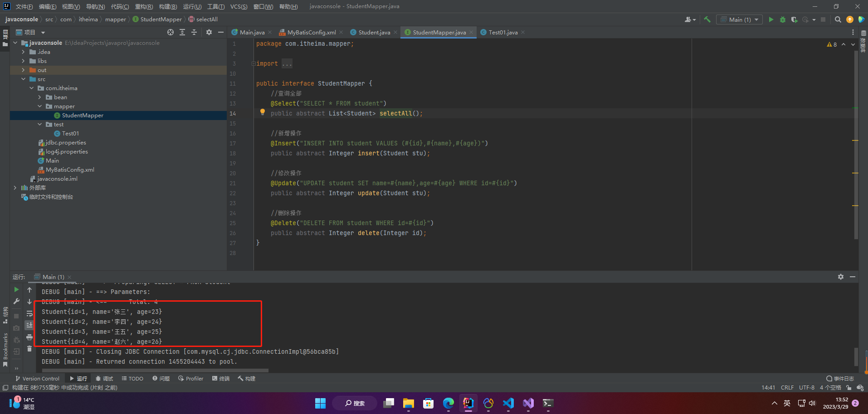Image resolution: width=868 pixels, height=414 pixels.
Task: Click the printer icon in the Run console
Action: coord(29,337)
